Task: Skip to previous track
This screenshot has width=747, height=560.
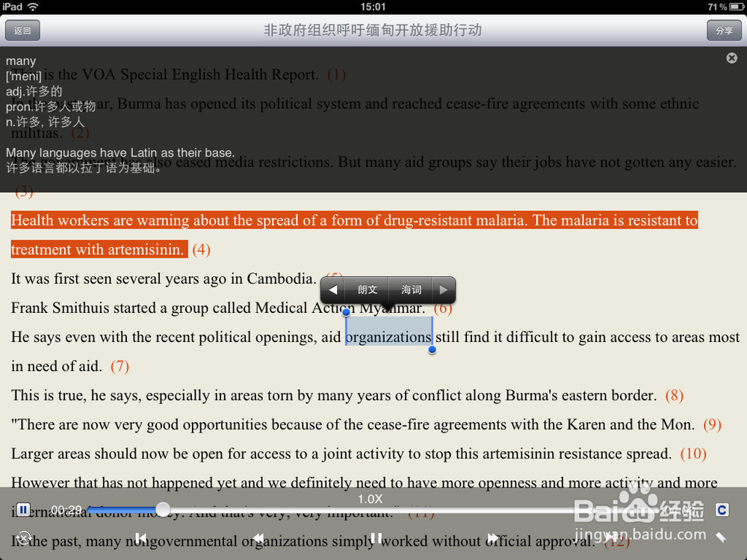Action: click(140, 538)
